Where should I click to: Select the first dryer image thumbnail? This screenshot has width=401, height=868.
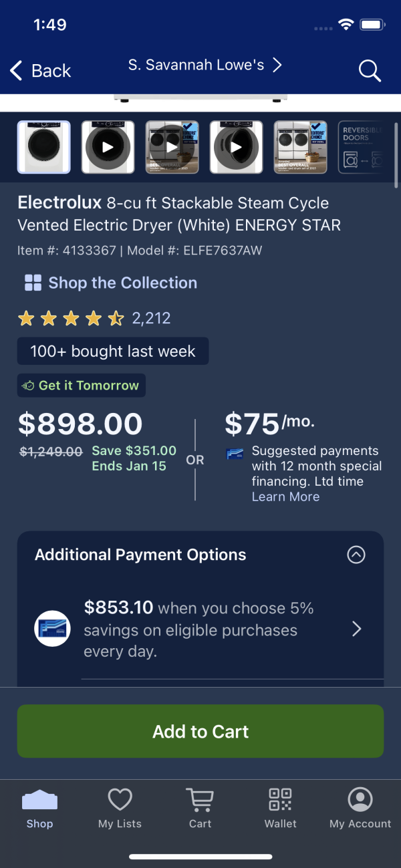pyautogui.click(x=43, y=147)
